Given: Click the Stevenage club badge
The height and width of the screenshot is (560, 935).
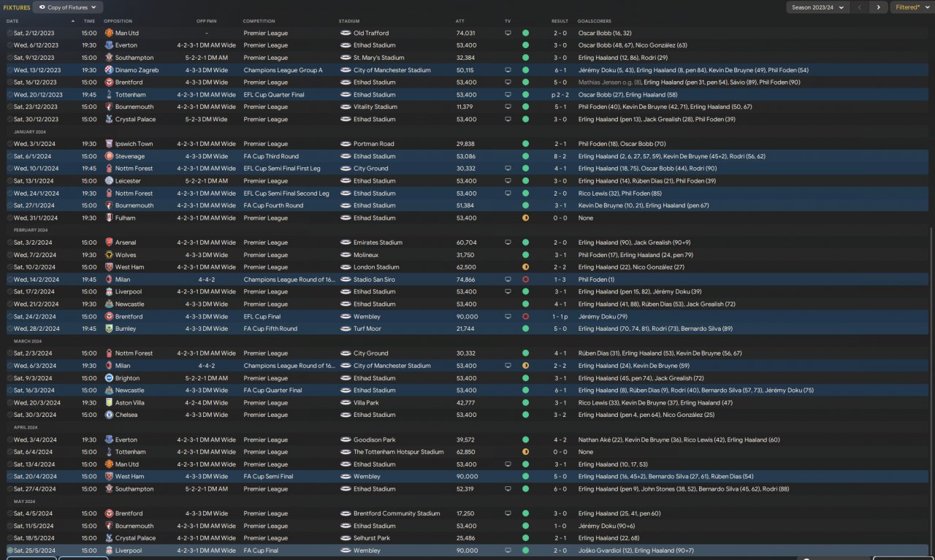Looking at the screenshot, I should coord(108,156).
